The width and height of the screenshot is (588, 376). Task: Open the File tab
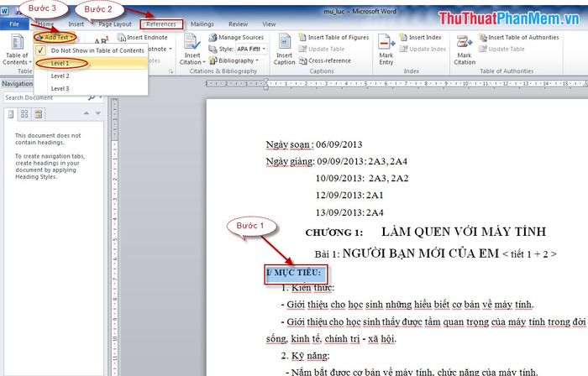click(x=14, y=24)
